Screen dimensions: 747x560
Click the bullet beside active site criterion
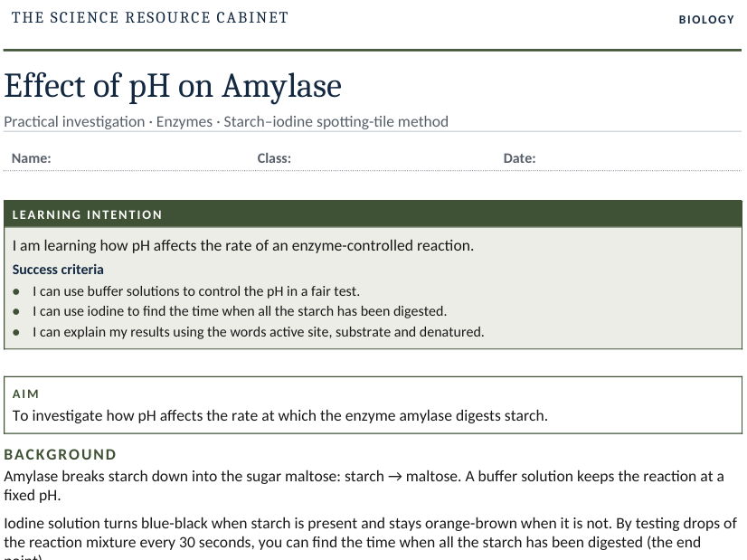(x=16, y=332)
